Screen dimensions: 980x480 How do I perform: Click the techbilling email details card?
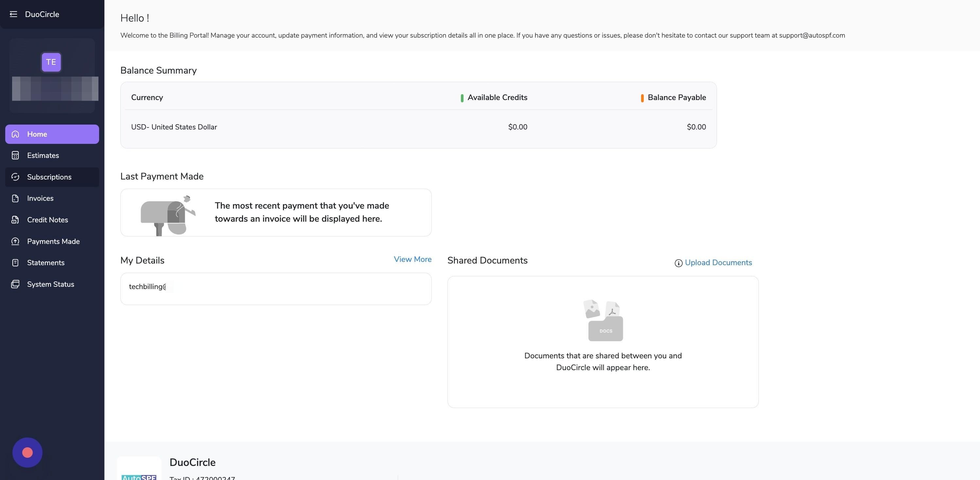click(276, 289)
